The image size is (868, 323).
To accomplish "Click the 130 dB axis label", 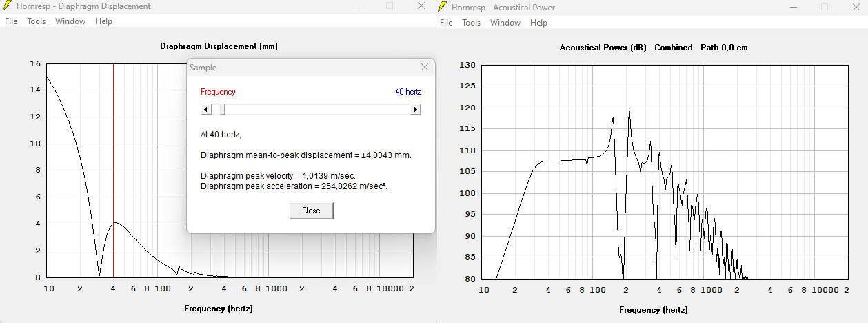I will click(467, 65).
